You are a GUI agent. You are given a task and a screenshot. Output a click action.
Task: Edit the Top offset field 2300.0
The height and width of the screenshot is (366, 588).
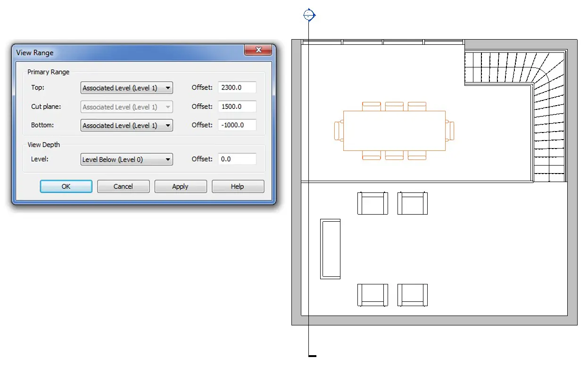point(237,87)
